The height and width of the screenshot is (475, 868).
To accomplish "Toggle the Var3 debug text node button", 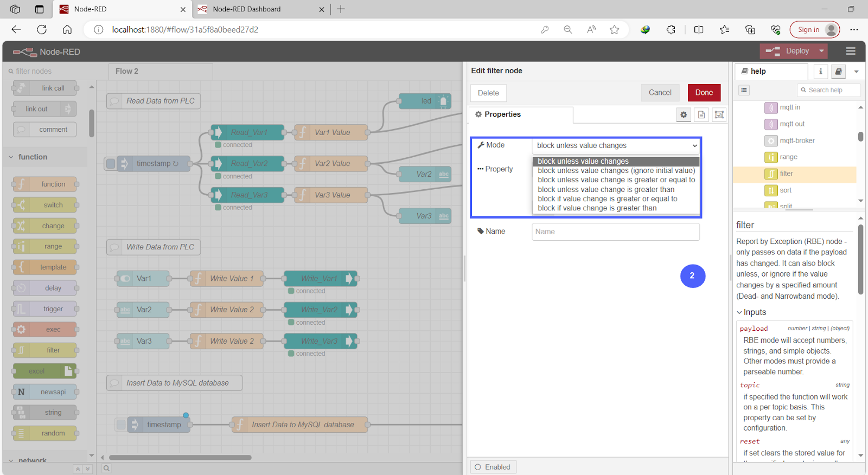I will (x=444, y=216).
